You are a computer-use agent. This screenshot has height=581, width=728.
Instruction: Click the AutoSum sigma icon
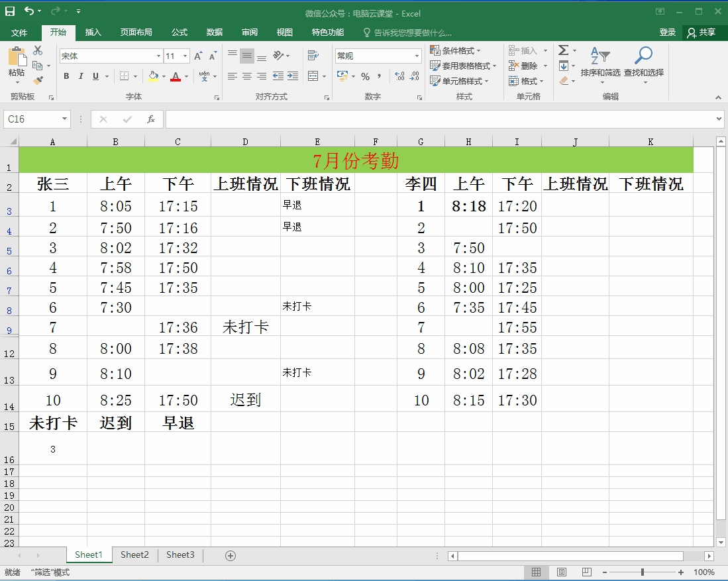click(x=563, y=50)
